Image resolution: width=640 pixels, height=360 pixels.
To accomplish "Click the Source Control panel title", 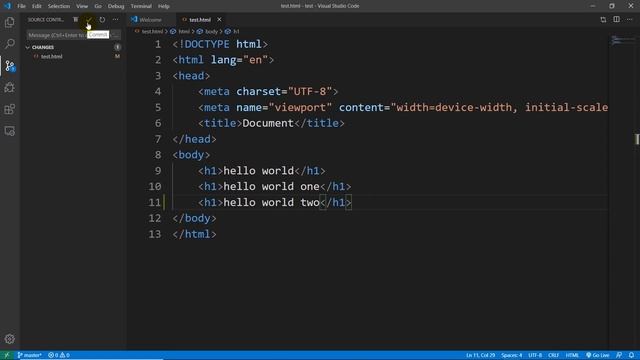I will coord(46,20).
